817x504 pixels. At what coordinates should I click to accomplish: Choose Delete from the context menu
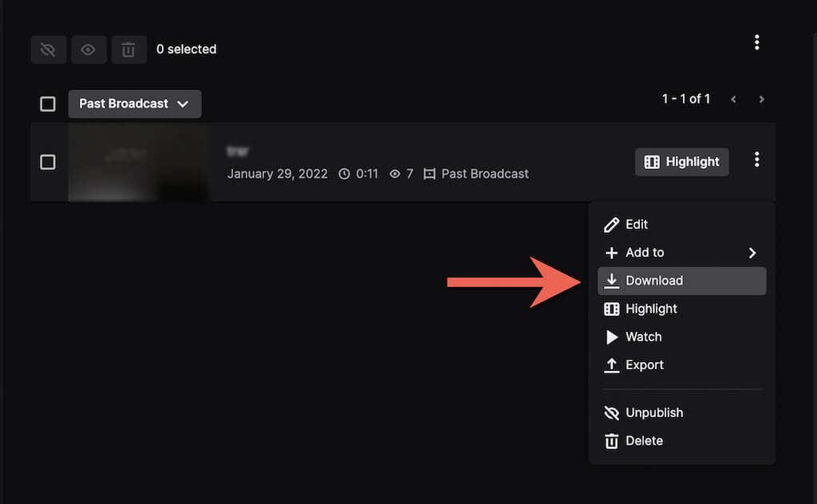click(642, 440)
